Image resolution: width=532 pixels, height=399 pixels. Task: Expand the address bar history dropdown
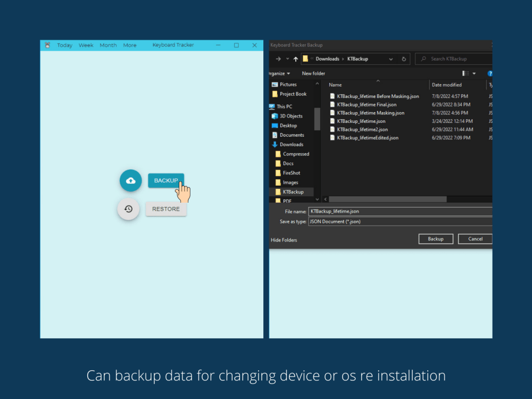391,59
